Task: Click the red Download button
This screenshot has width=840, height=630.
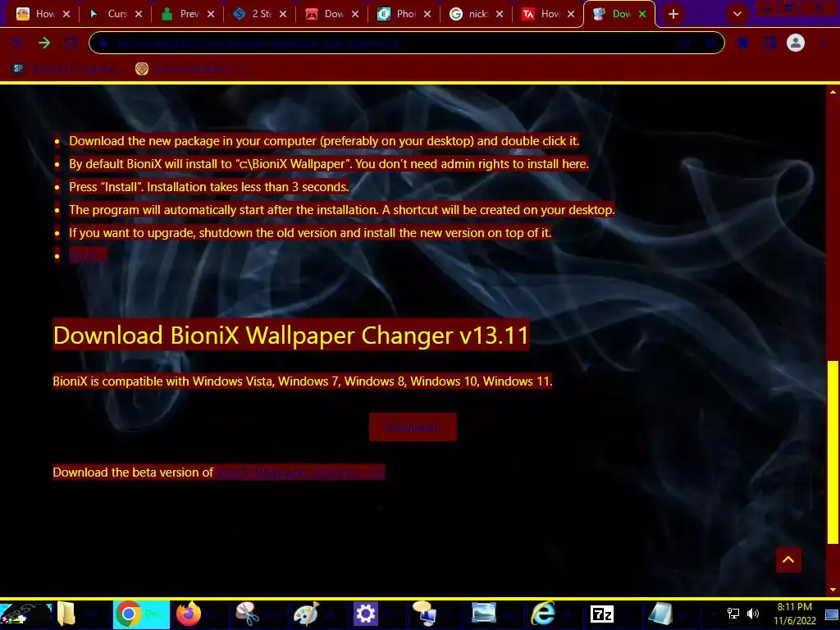Action: click(x=413, y=427)
